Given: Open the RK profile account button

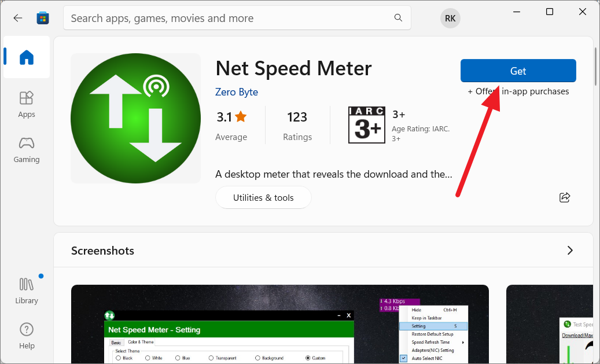Looking at the screenshot, I should pyautogui.click(x=450, y=19).
